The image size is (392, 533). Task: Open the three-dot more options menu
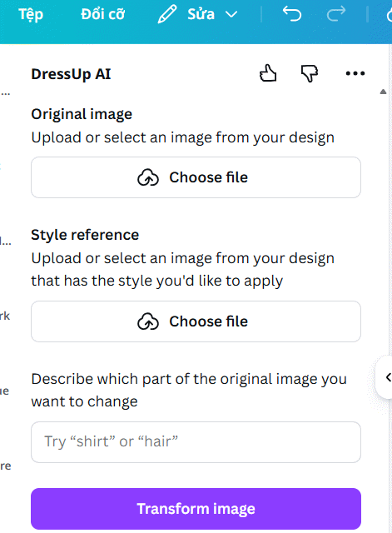(355, 73)
